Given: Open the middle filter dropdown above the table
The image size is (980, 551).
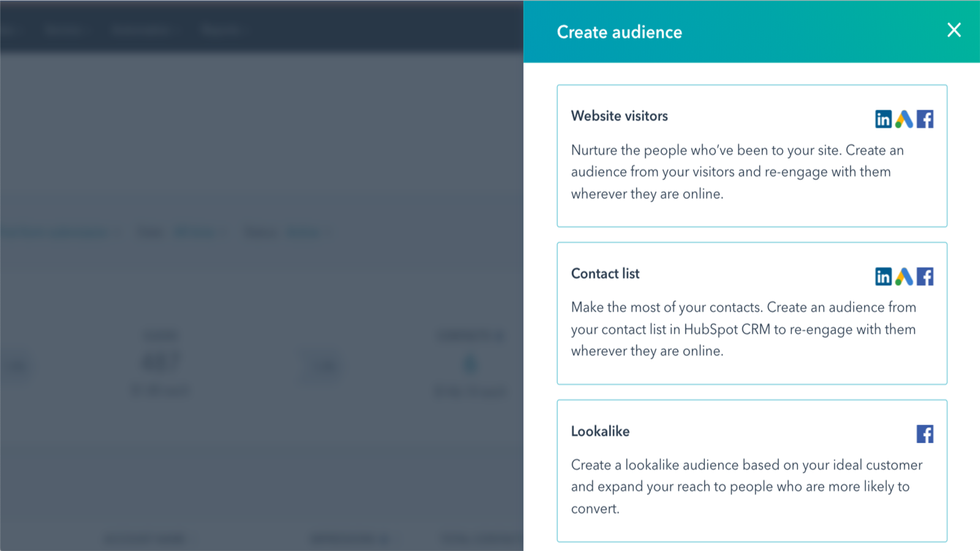Looking at the screenshot, I should pos(199,232).
